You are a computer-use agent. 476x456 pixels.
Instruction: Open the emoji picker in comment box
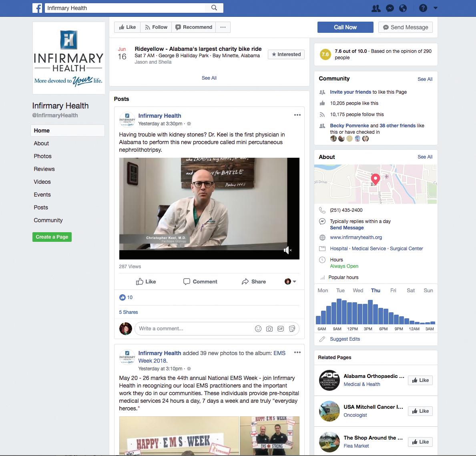tap(258, 329)
